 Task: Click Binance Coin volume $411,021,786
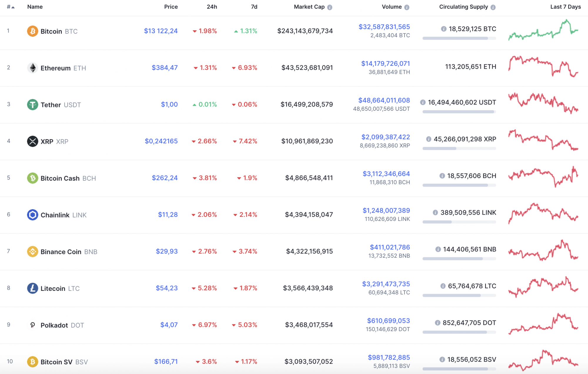click(x=390, y=247)
